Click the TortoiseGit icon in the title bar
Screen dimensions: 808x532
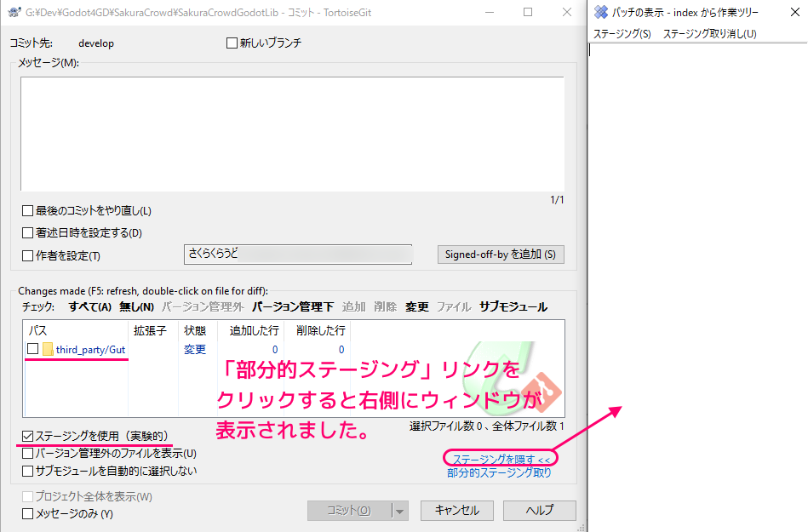[14, 12]
